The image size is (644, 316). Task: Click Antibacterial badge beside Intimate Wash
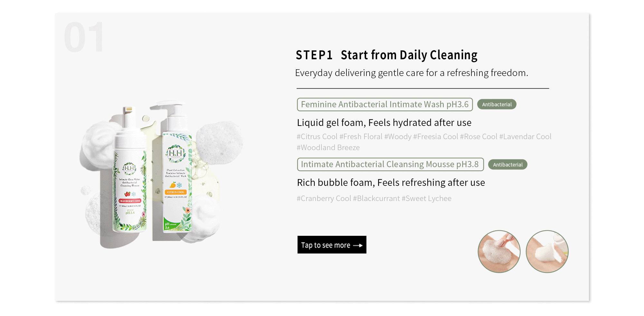497,104
